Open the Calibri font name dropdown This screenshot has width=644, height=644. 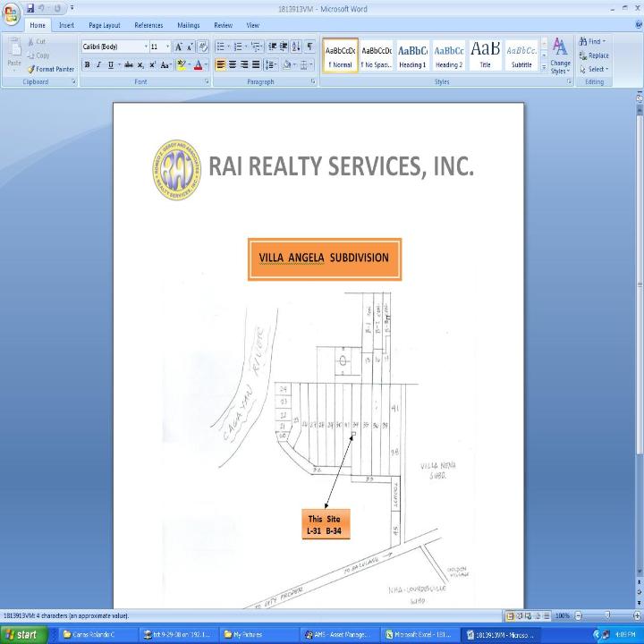(x=146, y=47)
